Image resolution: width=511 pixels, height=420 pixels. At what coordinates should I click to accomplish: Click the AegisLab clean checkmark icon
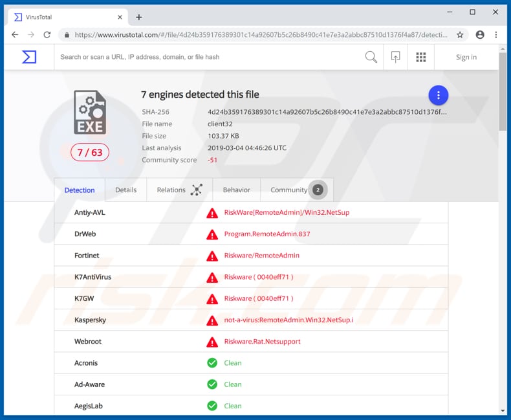pyautogui.click(x=212, y=406)
